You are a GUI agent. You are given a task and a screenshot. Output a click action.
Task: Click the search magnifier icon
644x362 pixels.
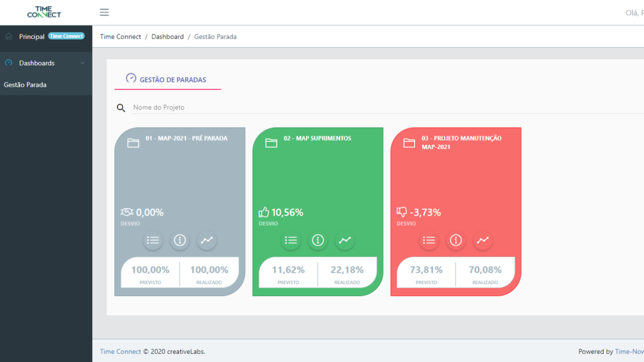(x=121, y=107)
